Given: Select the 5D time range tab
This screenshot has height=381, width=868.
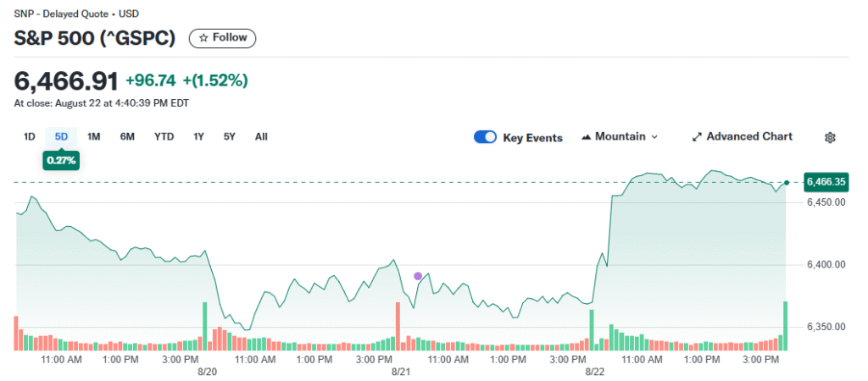Looking at the screenshot, I should pyautogui.click(x=61, y=136).
